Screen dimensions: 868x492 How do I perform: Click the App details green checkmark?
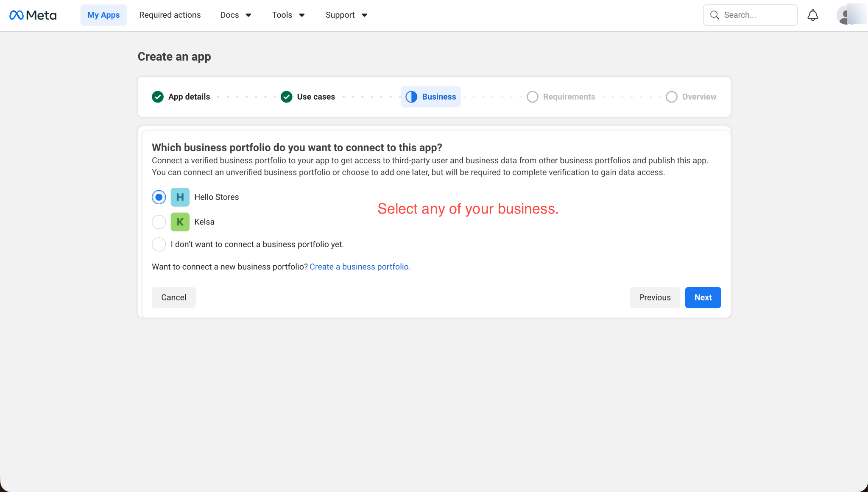[x=158, y=97]
